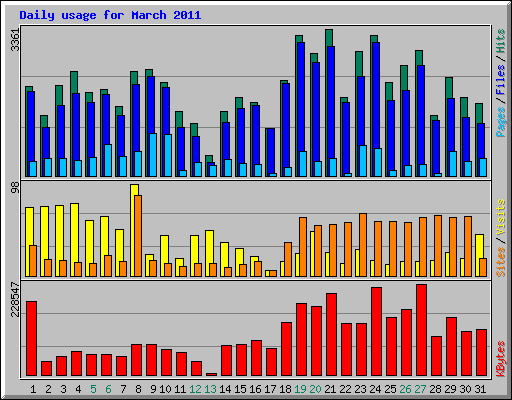Click the blue 'Files' legend label

tap(501, 80)
